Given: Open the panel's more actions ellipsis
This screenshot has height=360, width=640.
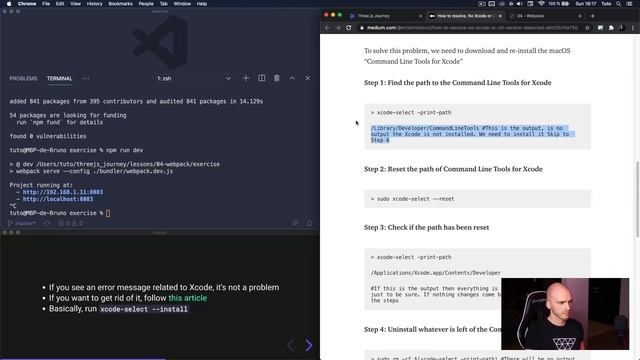Looking at the screenshot, I should (86, 78).
